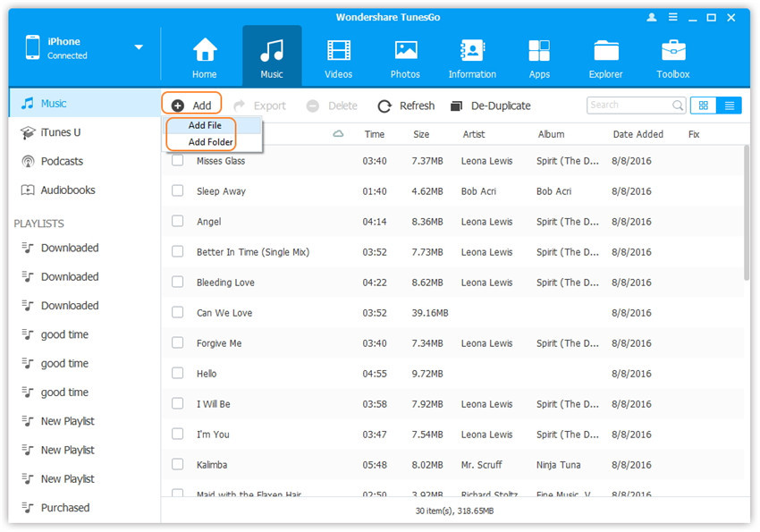
Task: Click the Home house icon
Action: pyautogui.click(x=205, y=51)
